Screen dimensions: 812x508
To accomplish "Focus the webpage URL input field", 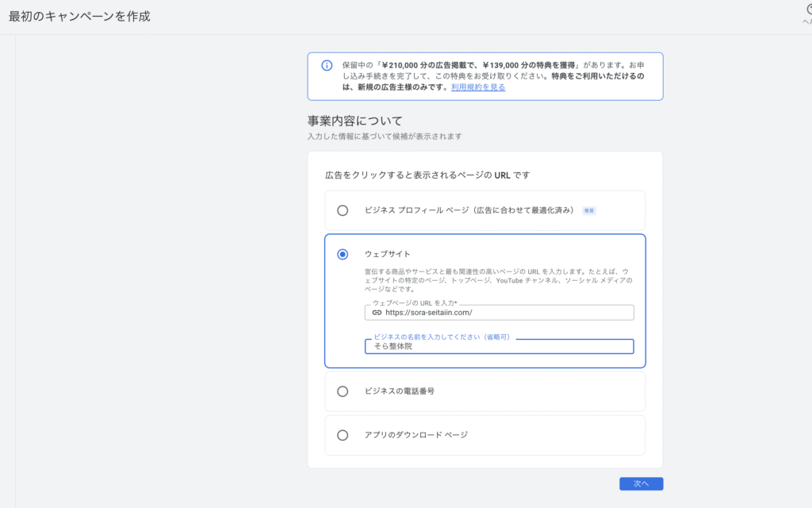I will [507, 313].
